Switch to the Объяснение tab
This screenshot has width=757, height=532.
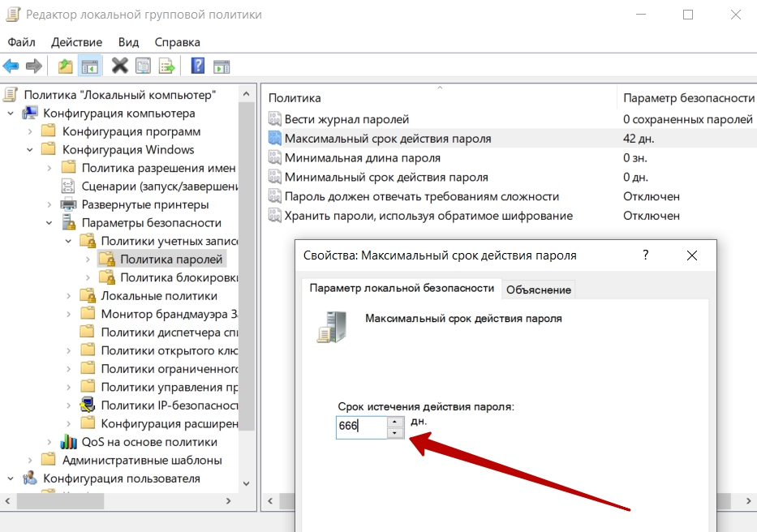(x=538, y=290)
